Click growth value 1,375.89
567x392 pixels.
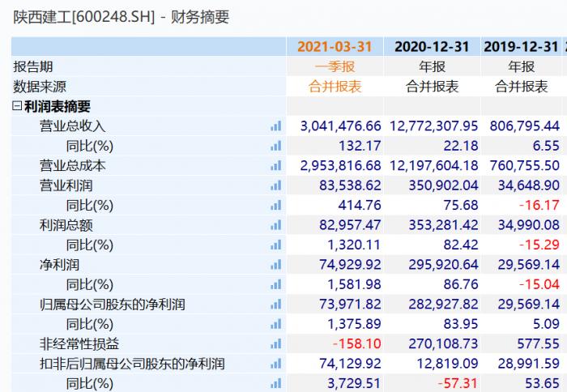(354, 324)
